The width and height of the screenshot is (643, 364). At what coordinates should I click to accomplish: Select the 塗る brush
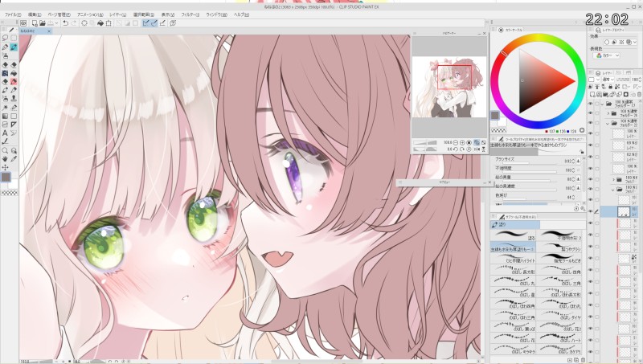coord(513,235)
